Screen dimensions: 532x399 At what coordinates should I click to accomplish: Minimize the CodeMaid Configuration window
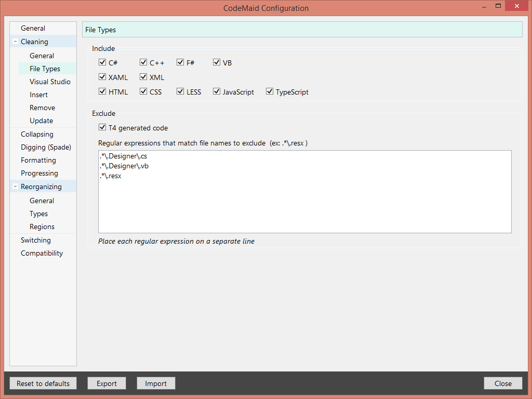pyautogui.click(x=484, y=6)
